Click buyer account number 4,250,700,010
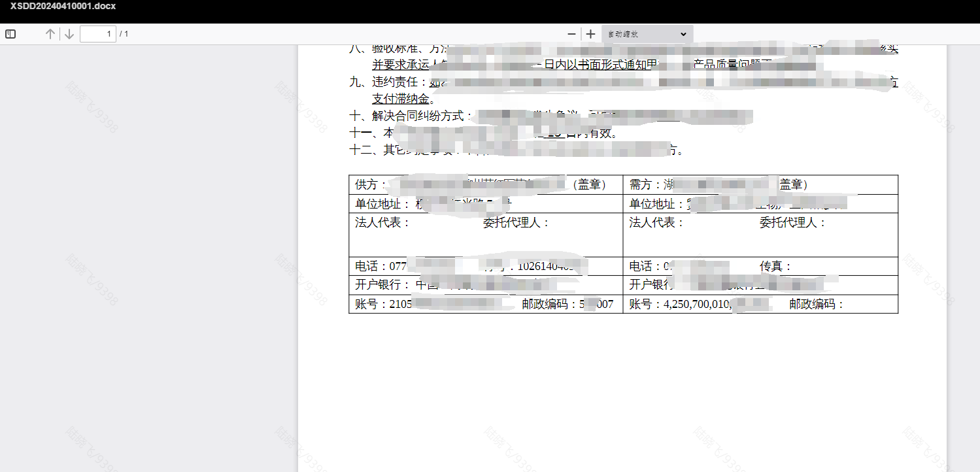 click(698, 304)
